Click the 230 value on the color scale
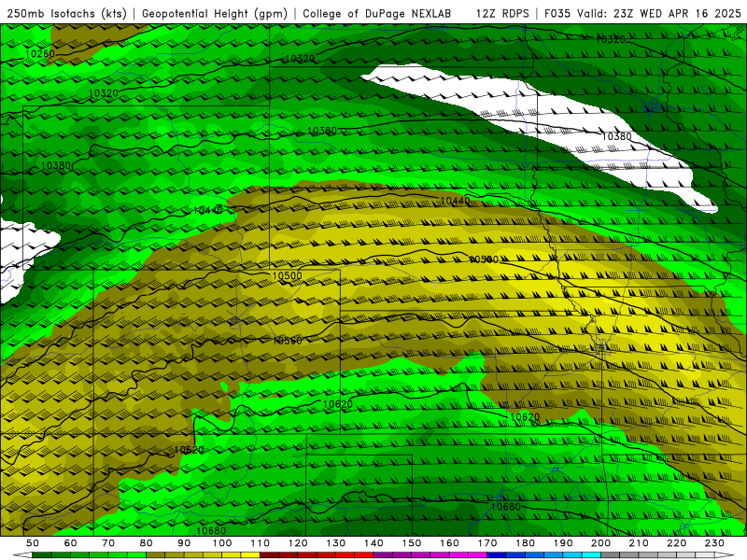The height and width of the screenshot is (560, 747). [714, 543]
